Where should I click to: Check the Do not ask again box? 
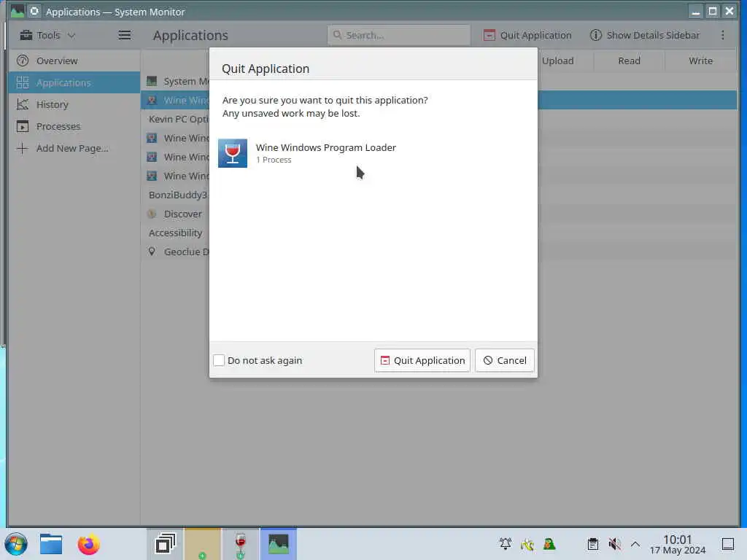pyautogui.click(x=219, y=360)
